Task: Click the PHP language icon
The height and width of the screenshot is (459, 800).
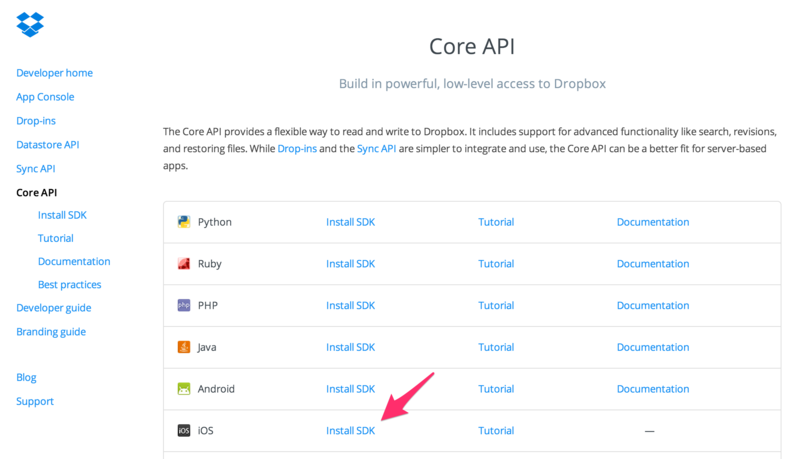Action: [184, 305]
